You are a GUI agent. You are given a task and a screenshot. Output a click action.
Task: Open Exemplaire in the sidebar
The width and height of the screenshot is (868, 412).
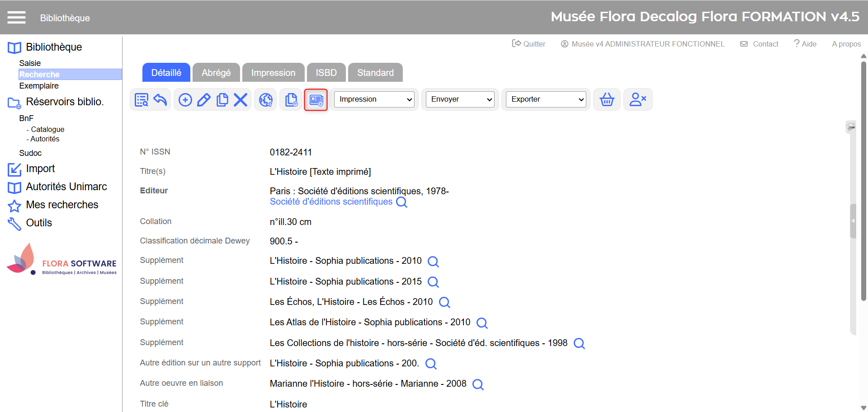tap(39, 86)
